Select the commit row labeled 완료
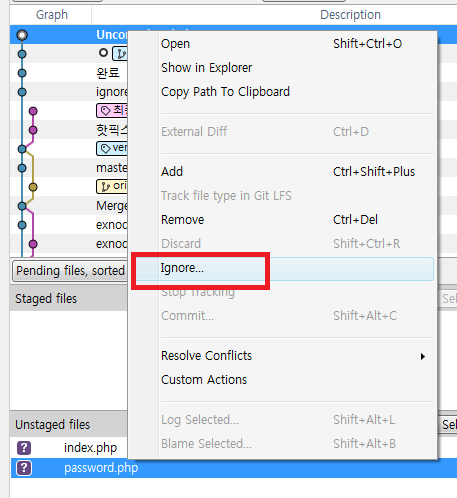Screen dimensions: 457x498 click(69, 73)
